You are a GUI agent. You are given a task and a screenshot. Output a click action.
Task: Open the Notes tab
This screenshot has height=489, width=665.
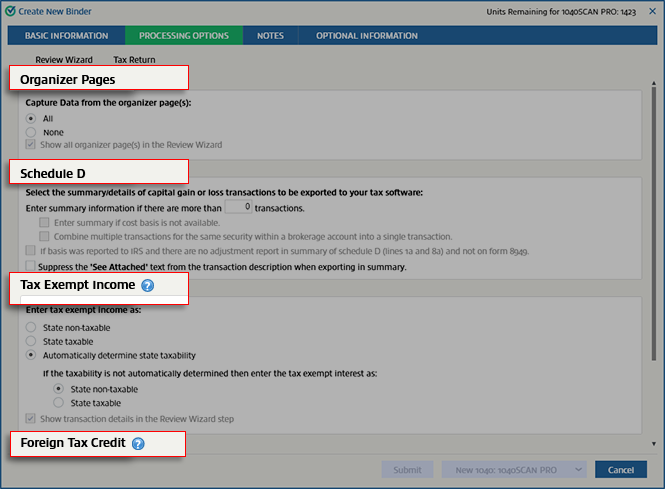(x=270, y=36)
